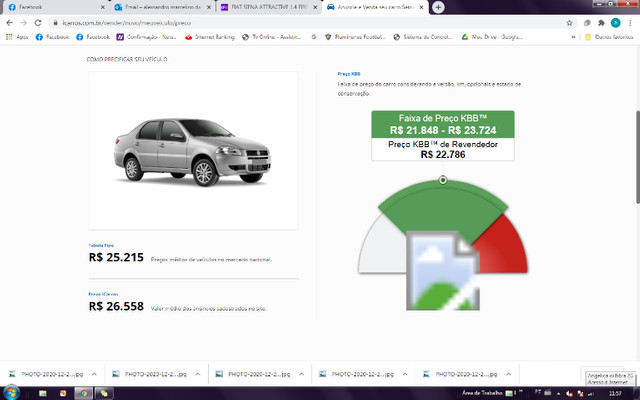The height and width of the screenshot is (400, 640).
Task: Open the Internet Banking bookmark
Action: [x=210, y=37]
